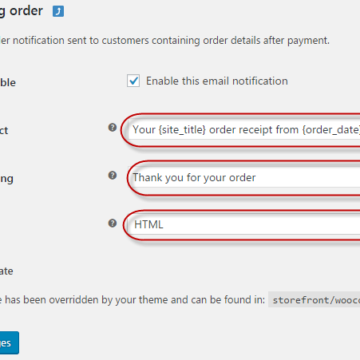Click the notification description text about order details
The width and height of the screenshot is (360, 360).
click(165, 41)
